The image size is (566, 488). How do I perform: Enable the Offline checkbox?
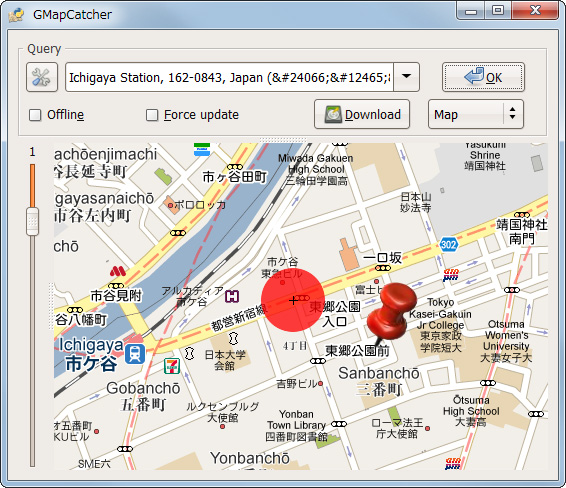pyautogui.click(x=35, y=115)
